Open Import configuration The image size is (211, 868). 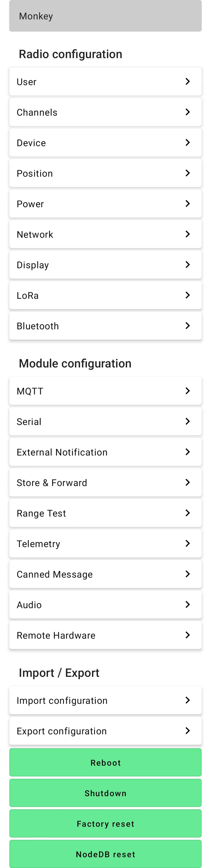(105, 700)
